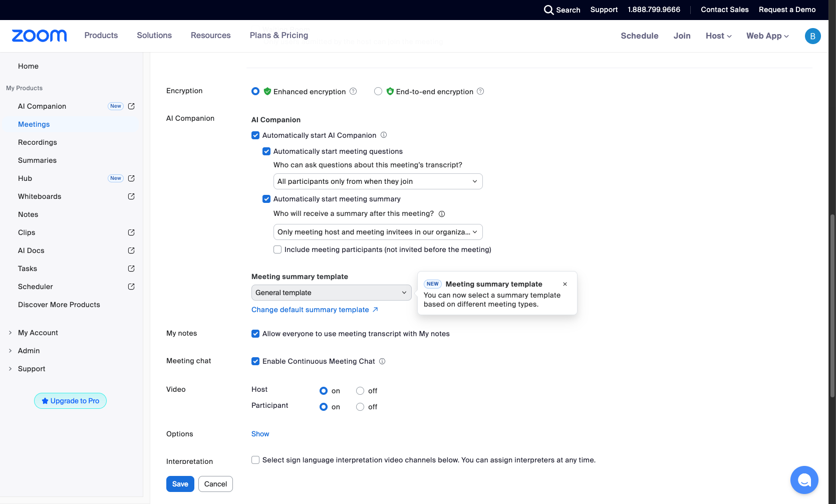Click Schedule in header
This screenshot has height=504, width=836.
tap(640, 36)
